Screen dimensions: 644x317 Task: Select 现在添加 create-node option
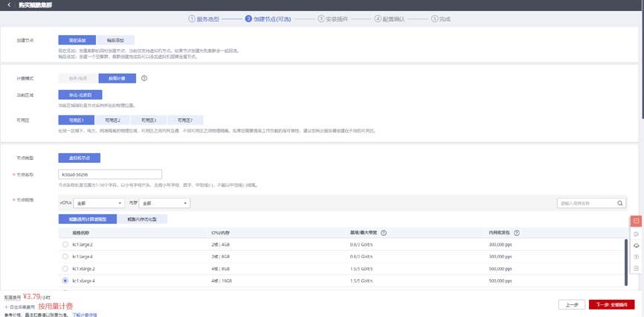[77, 40]
